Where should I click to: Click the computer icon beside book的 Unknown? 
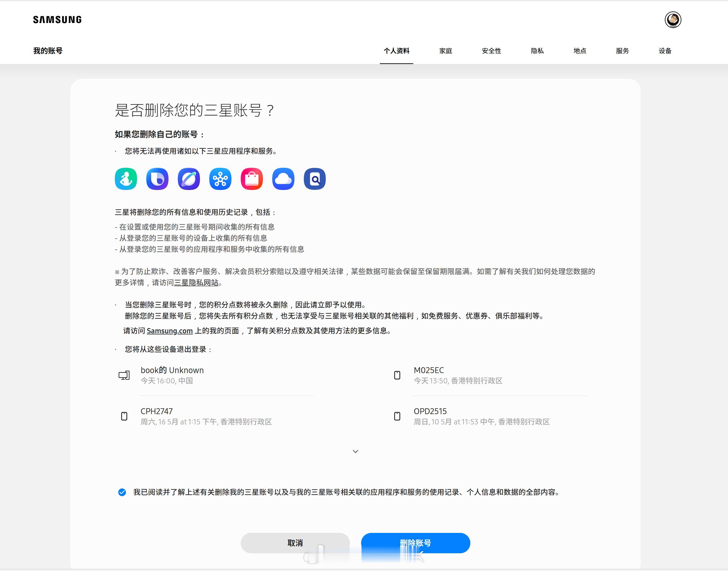[124, 375]
